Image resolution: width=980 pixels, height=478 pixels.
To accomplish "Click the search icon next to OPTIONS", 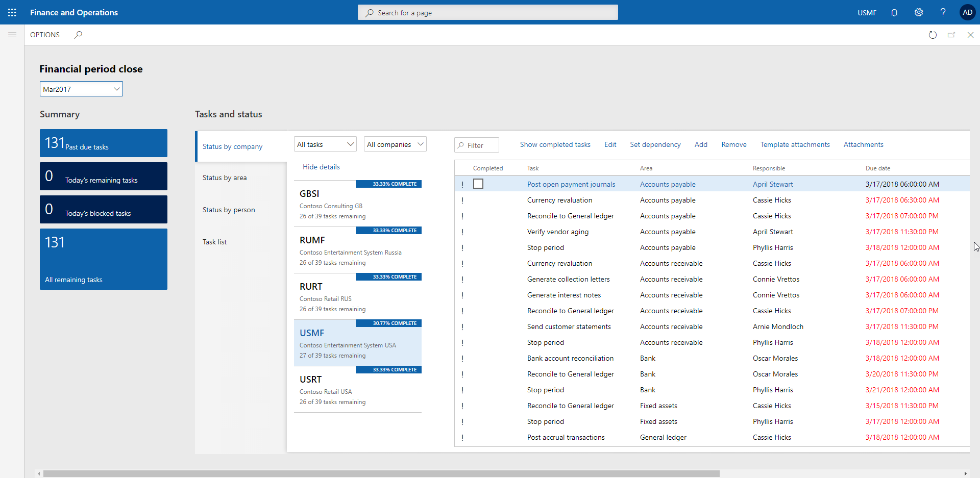I will 78,35.
